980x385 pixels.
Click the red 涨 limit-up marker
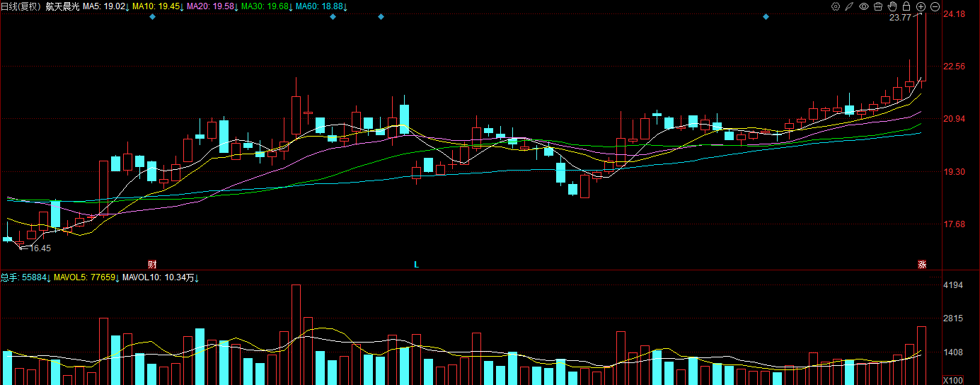point(922,264)
